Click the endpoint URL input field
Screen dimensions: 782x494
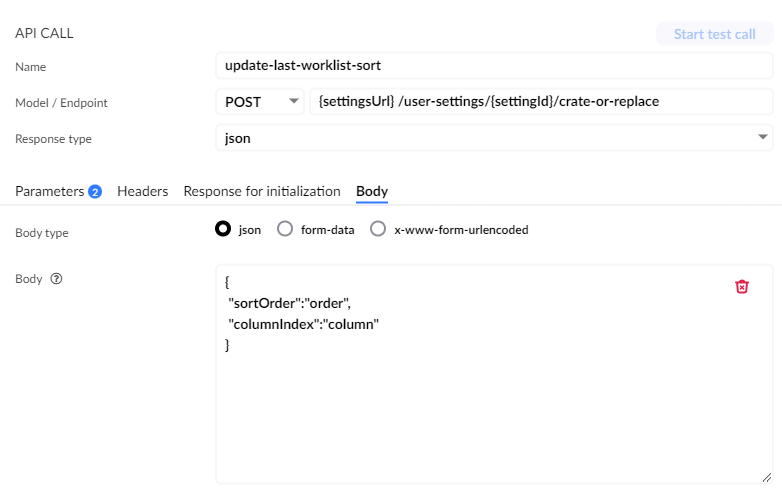point(541,102)
